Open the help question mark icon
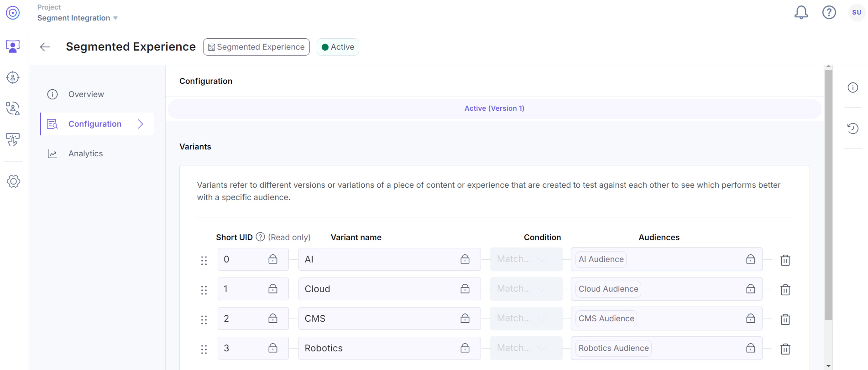868x370 pixels. coord(829,12)
